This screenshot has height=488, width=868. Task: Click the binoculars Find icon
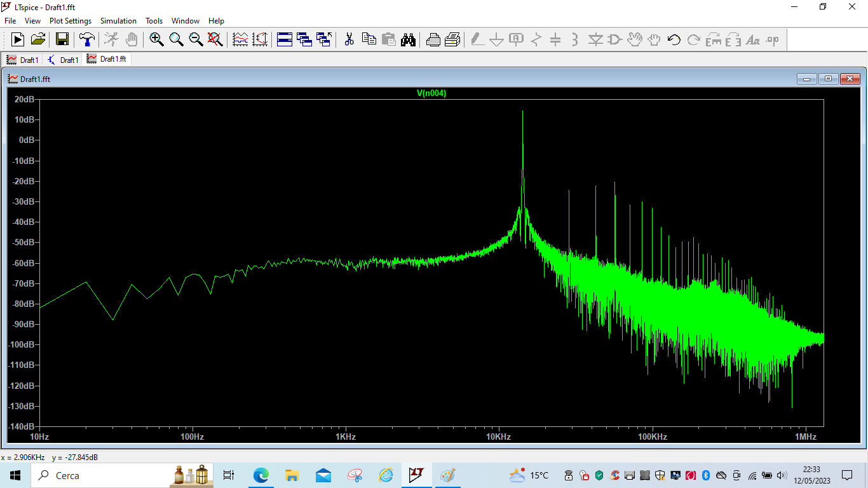[408, 39]
